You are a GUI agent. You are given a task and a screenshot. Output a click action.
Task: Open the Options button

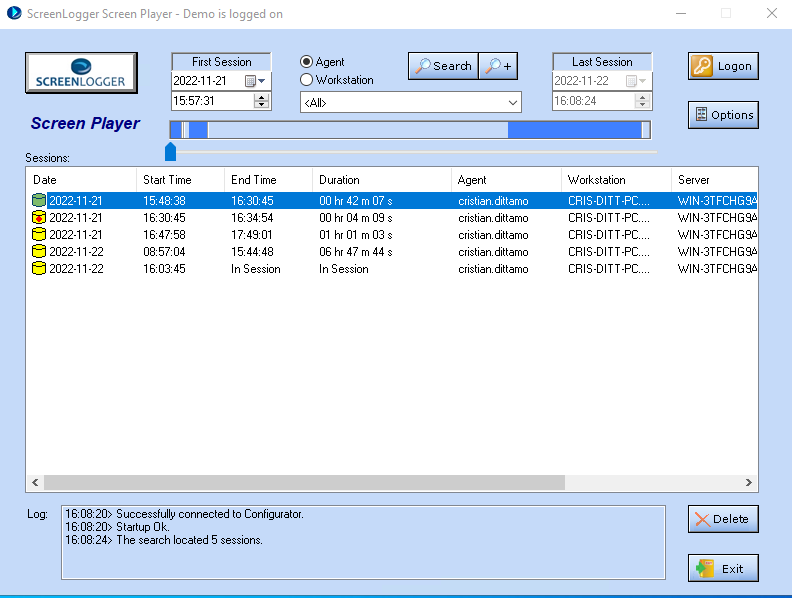(722, 115)
